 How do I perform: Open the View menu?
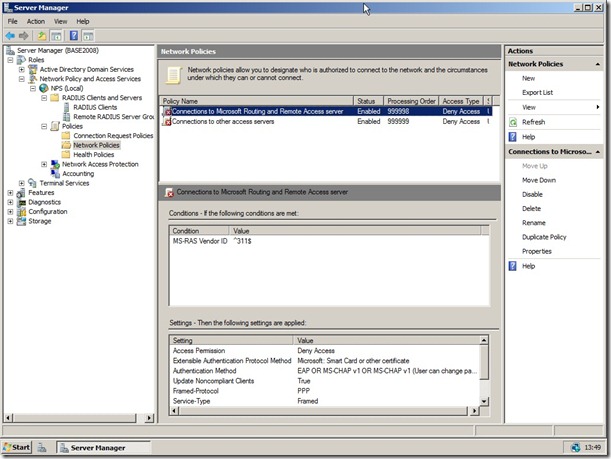pyautogui.click(x=60, y=21)
